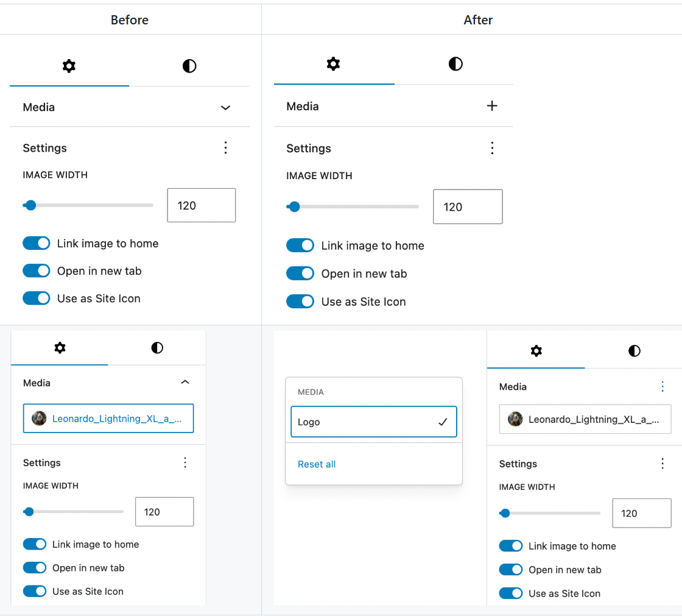Switch to the Styles half-circle icon tab
The height and width of the screenshot is (616, 682).
(189, 66)
